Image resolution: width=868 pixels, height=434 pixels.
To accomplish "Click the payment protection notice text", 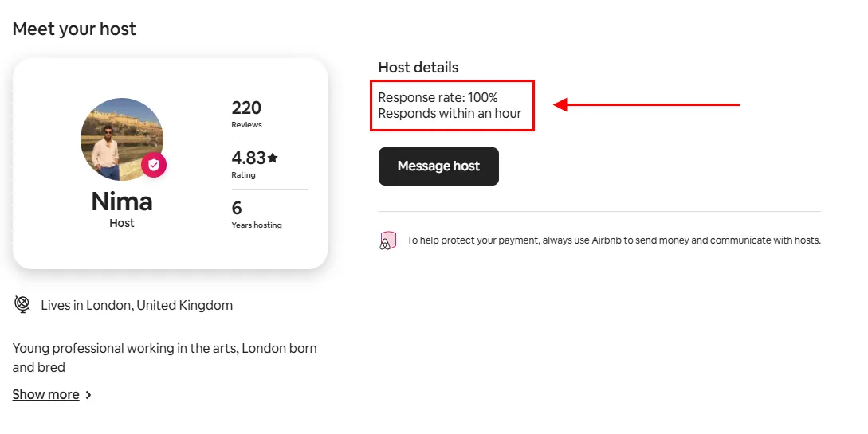I will 614,240.
